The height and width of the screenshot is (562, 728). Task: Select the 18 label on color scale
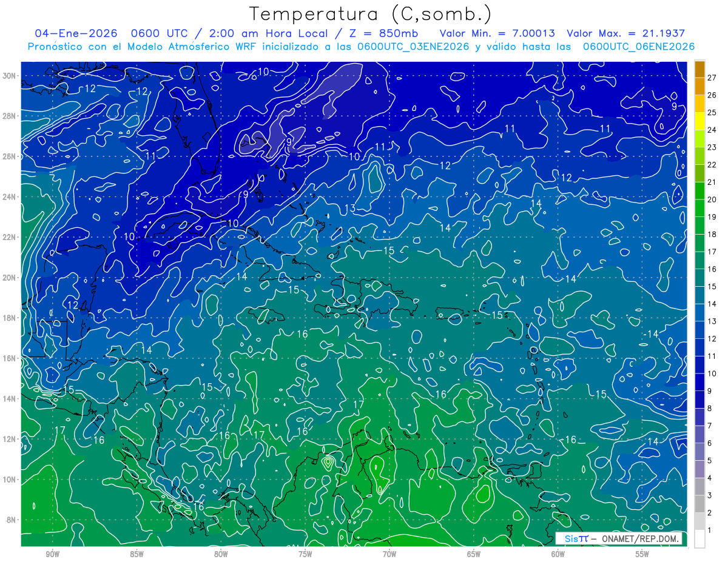[712, 235]
